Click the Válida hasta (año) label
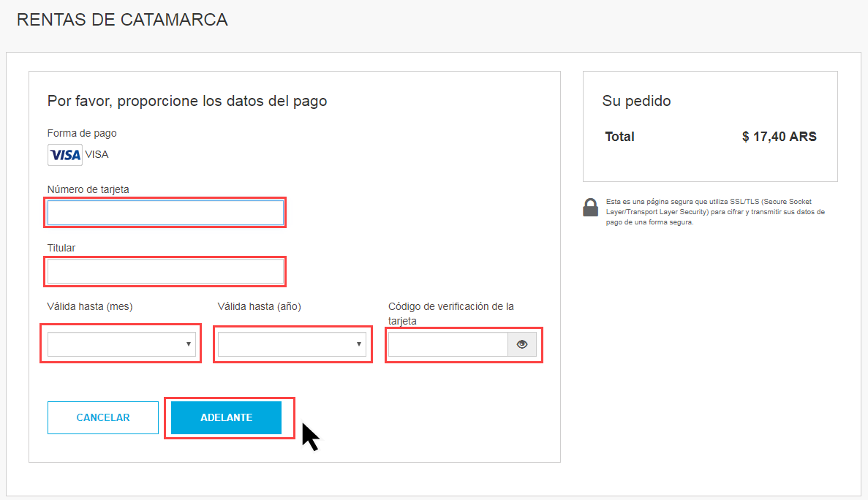The image size is (868, 500). click(x=259, y=306)
